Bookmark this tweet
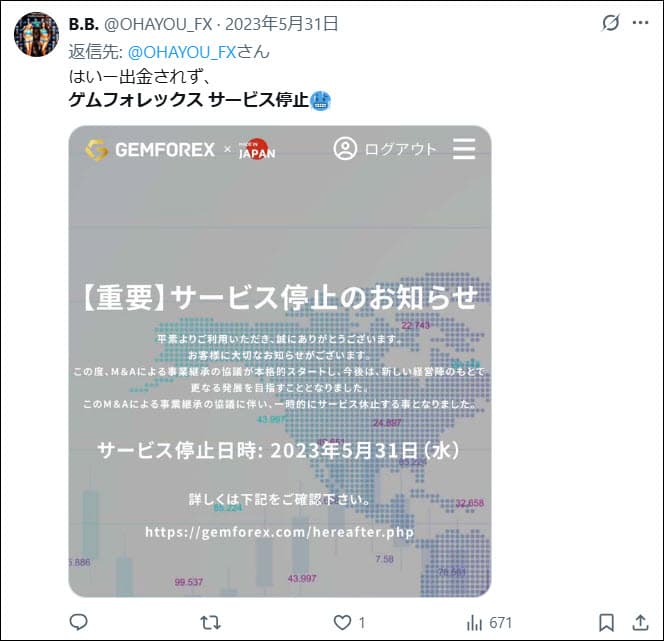This screenshot has width=664, height=641. click(606, 623)
